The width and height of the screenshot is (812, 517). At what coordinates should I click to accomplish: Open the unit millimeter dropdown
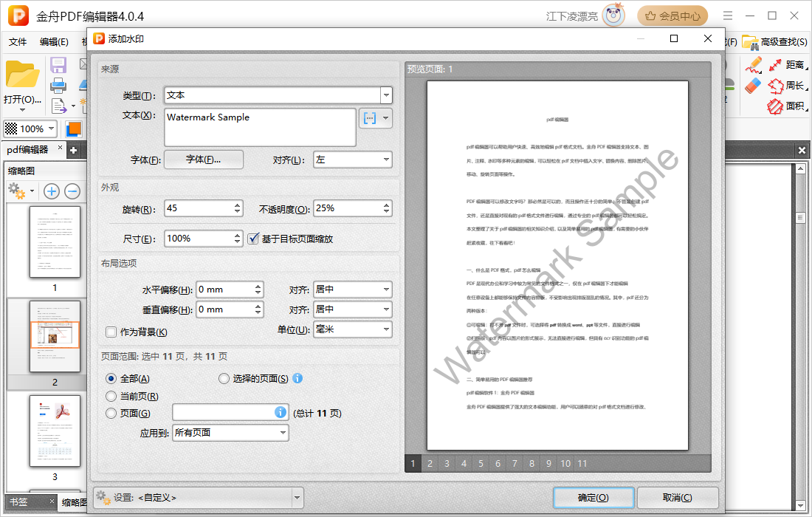pyautogui.click(x=353, y=329)
